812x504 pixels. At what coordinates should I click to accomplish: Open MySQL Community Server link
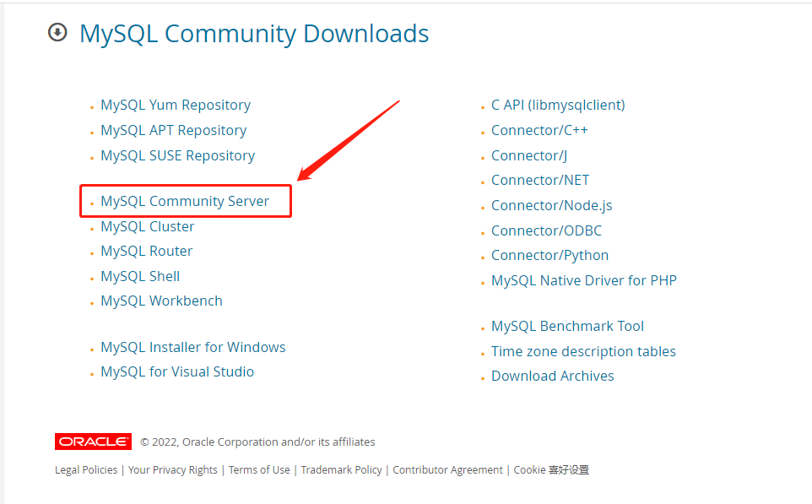point(185,201)
